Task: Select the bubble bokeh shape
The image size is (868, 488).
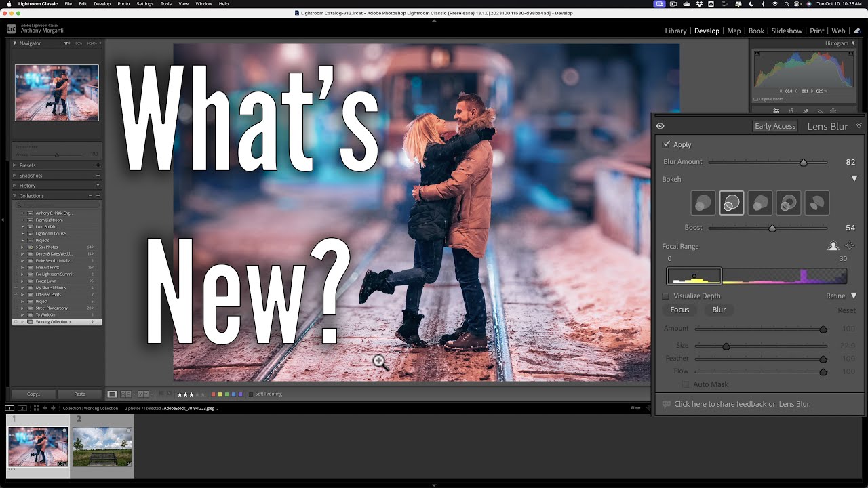Action: 731,203
